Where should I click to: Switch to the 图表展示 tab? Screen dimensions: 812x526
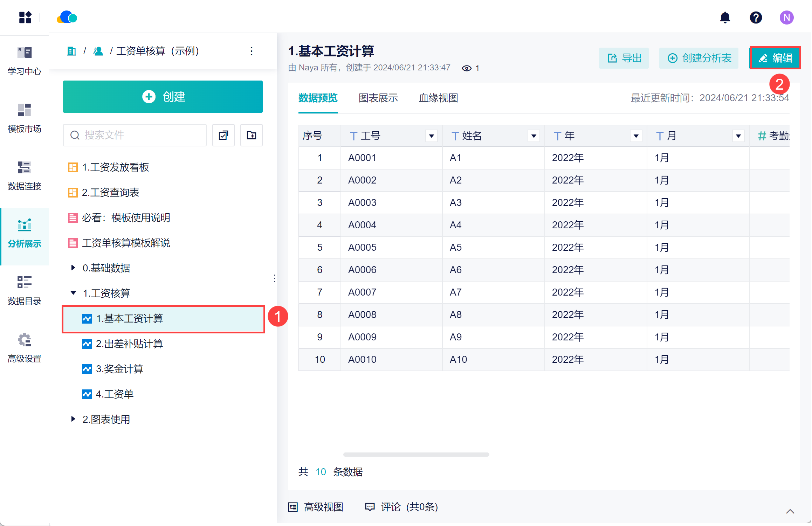(x=378, y=98)
